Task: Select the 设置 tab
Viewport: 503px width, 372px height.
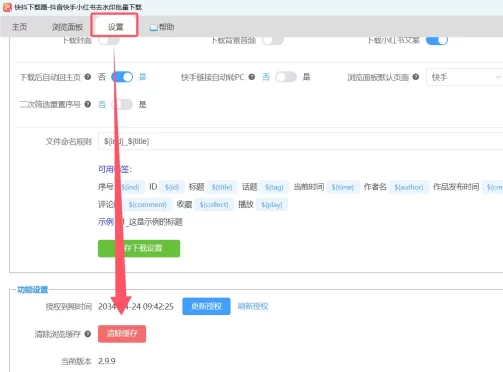Action: [x=115, y=27]
